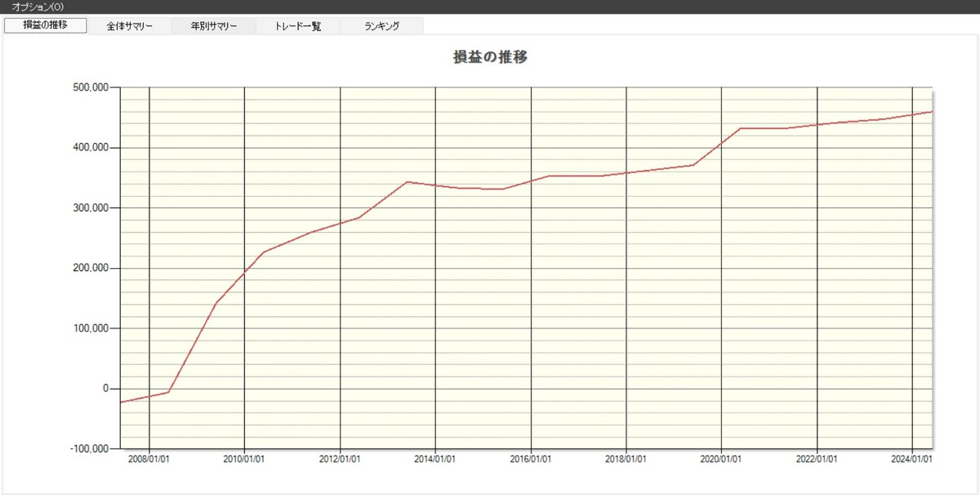Show the トレード一覧 tab
The width and height of the screenshot is (980, 495).
pyautogui.click(x=298, y=26)
